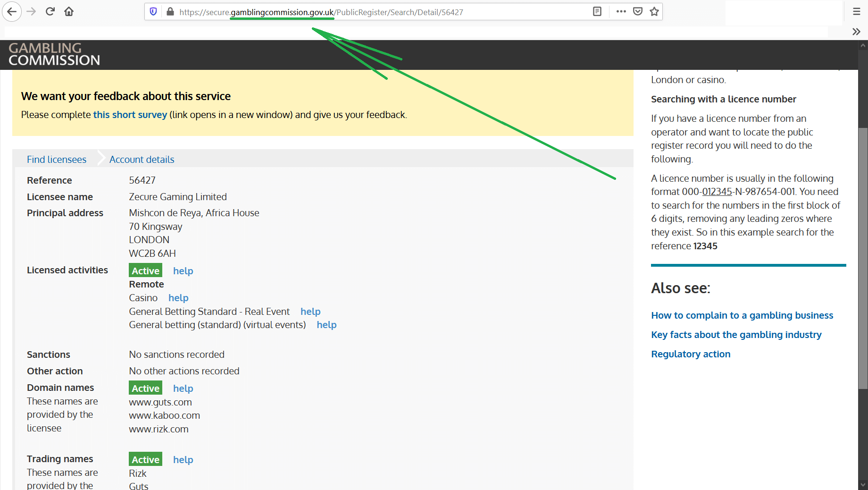868x490 pixels.
Task: Click the vertical scrollbar thumb
Action: pyautogui.click(x=863, y=258)
